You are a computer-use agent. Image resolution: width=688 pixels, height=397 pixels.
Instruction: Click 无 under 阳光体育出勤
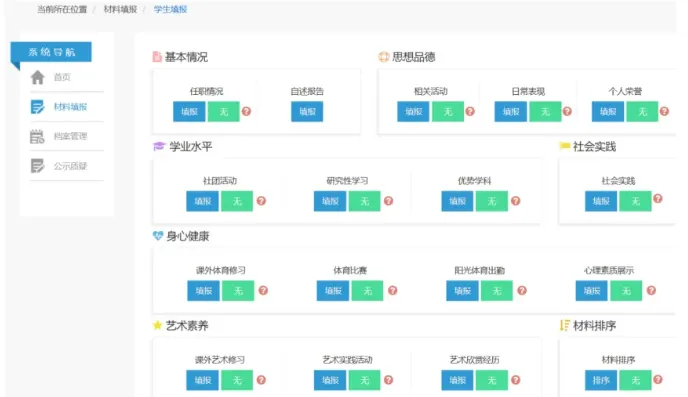(x=497, y=290)
